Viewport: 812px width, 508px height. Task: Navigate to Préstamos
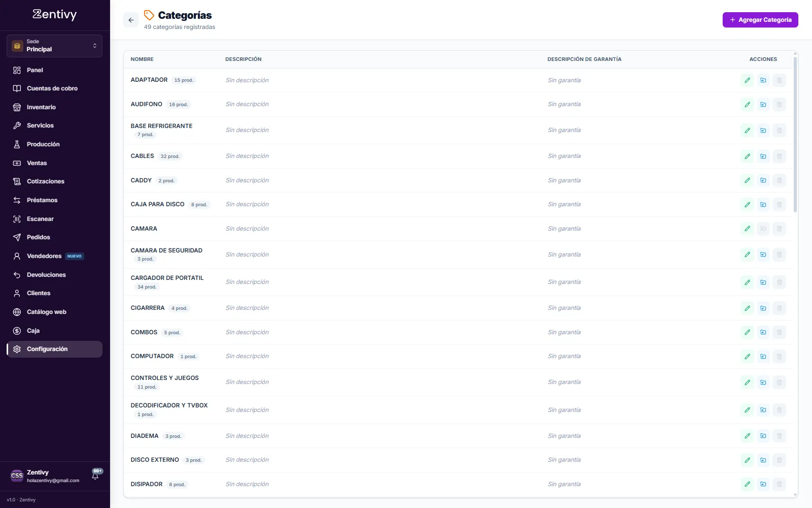pyautogui.click(x=54, y=200)
